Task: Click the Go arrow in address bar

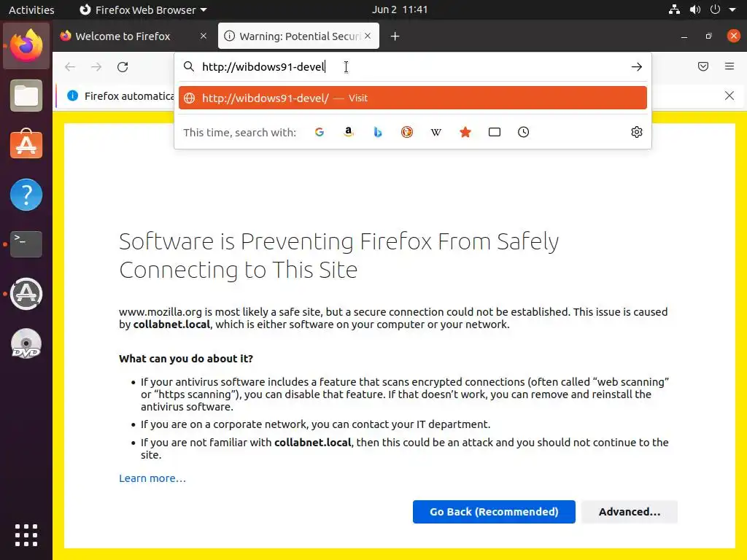Action: 637,67
